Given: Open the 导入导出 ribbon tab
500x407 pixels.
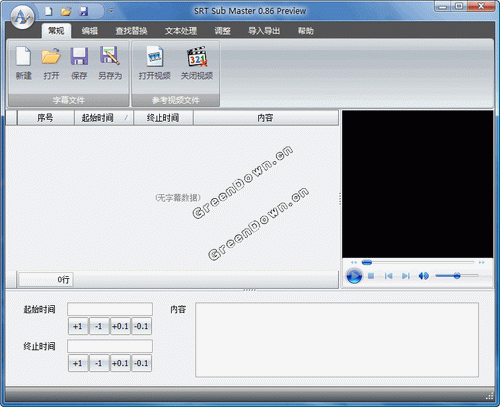Looking at the screenshot, I should (x=264, y=31).
